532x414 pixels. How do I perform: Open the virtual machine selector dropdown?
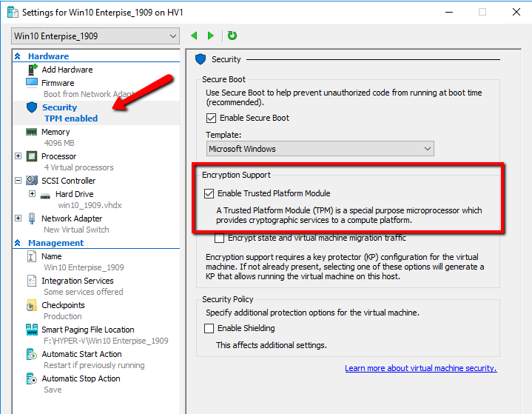[95, 36]
